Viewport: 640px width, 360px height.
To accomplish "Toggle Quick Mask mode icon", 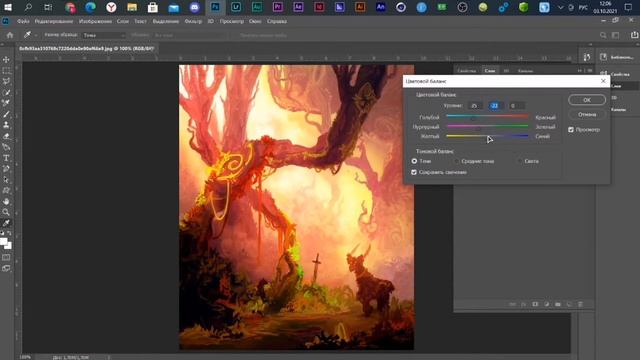I will (6, 258).
